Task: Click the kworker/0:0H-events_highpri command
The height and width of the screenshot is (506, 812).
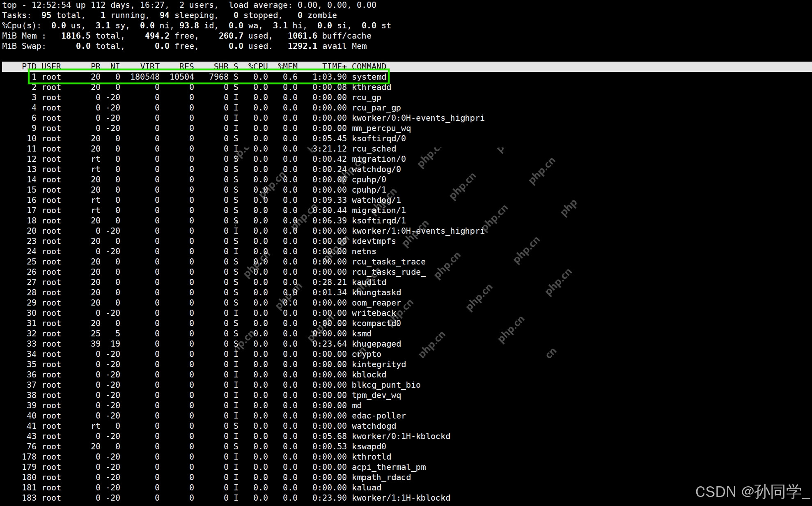Action: [x=418, y=118]
